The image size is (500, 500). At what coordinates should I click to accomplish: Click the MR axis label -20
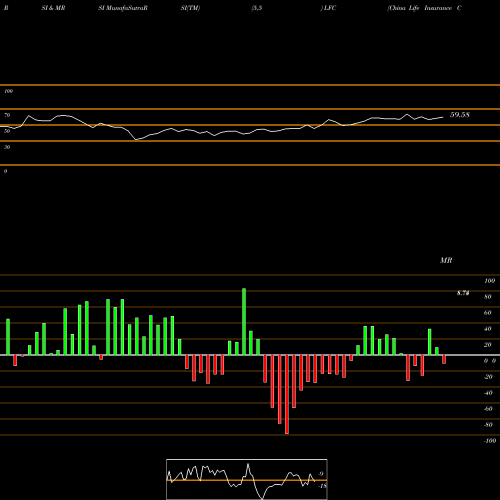coord(488,377)
